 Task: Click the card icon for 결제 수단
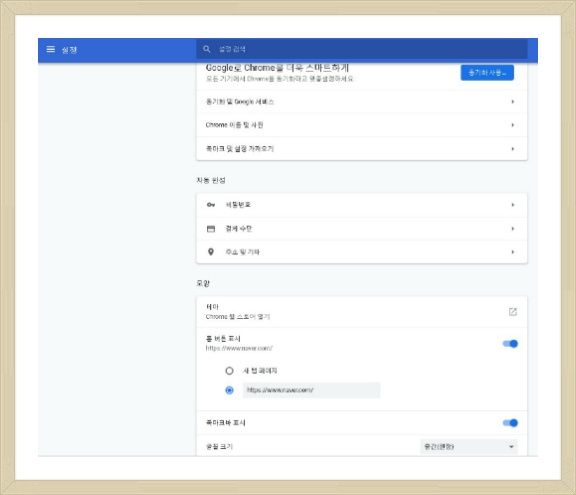(211, 229)
